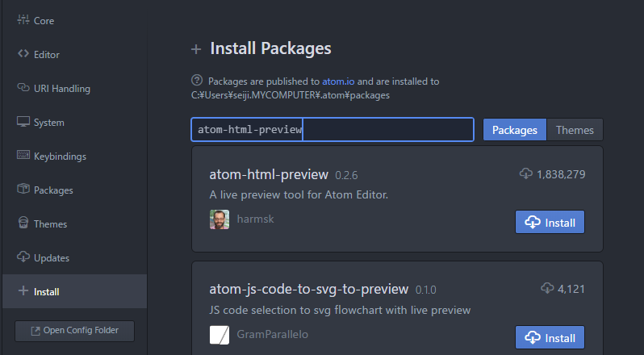Click the Updates cloud download icon

coord(23,257)
